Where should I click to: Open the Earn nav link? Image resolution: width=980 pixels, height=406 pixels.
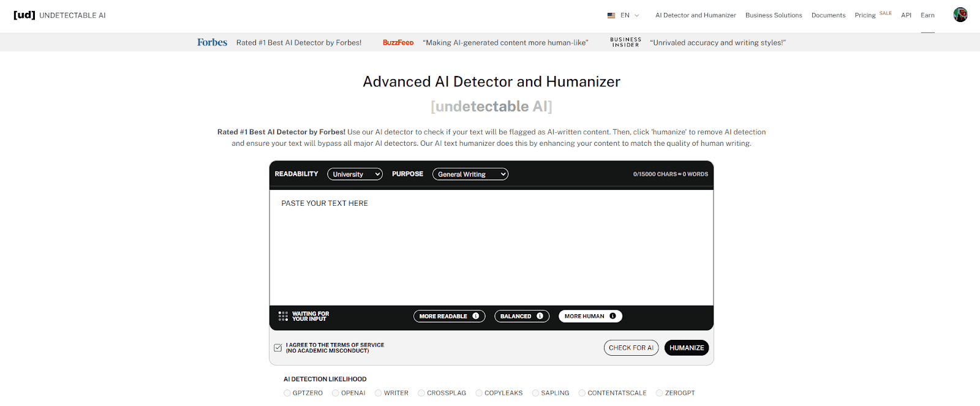927,15
